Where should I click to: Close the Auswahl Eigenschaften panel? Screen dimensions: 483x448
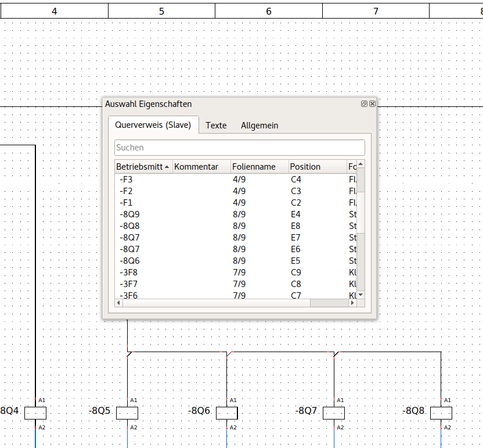click(x=372, y=104)
